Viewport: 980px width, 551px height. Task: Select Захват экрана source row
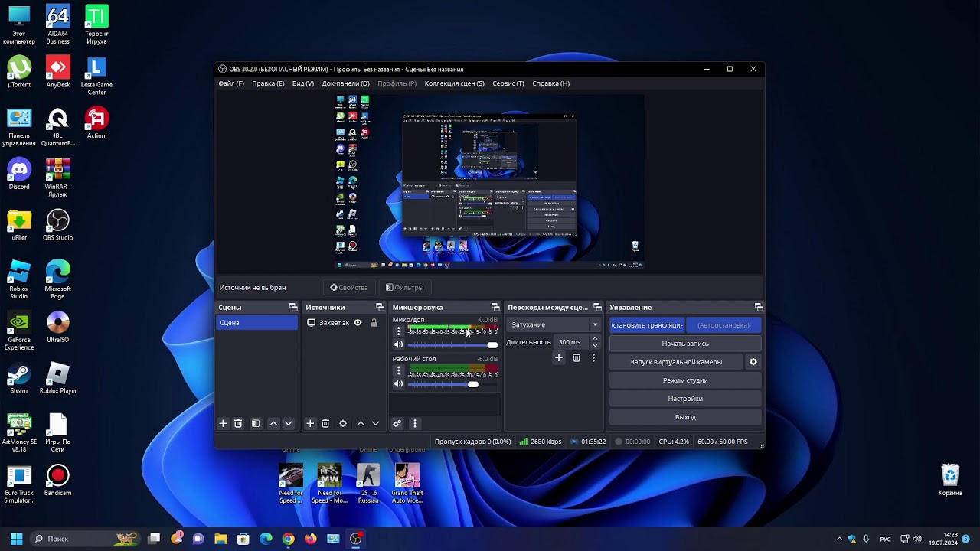tap(343, 323)
